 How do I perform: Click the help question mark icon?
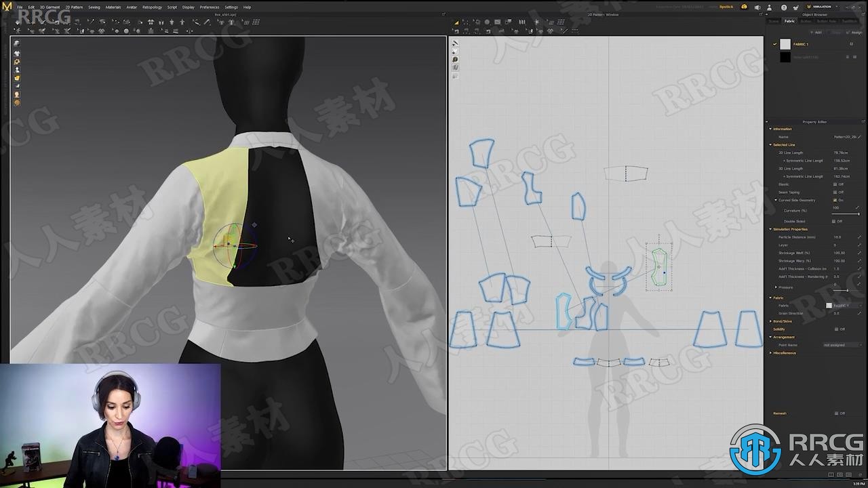pyautogui.click(x=784, y=7)
